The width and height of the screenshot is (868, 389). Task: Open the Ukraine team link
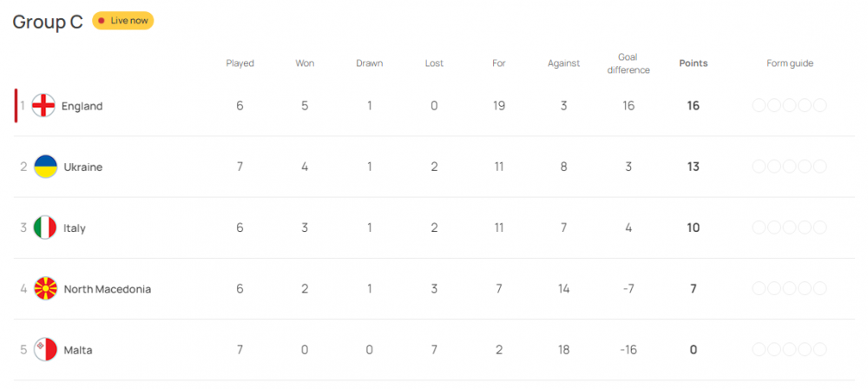(83, 167)
